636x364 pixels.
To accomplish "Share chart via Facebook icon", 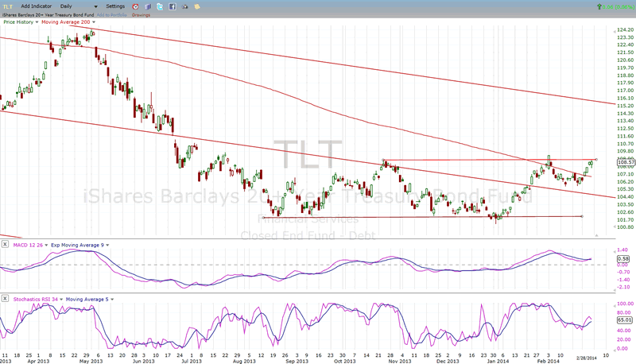I will click(173, 6).
